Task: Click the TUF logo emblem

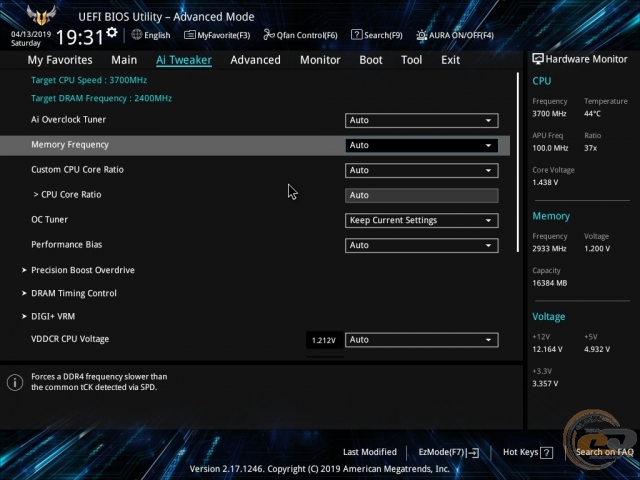Action: pos(41,16)
